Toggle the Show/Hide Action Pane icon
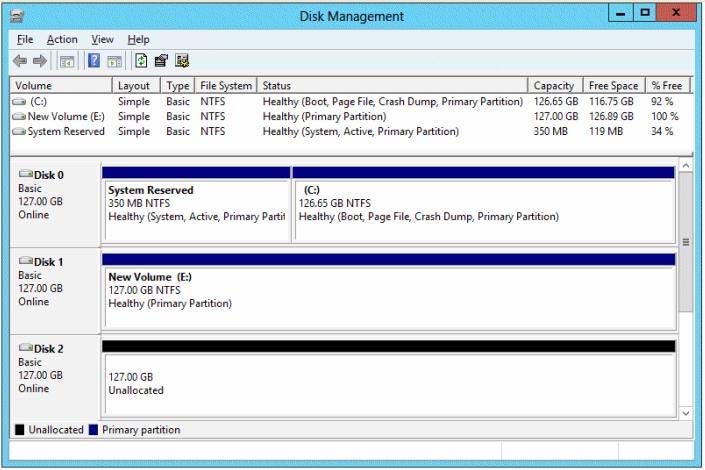The height and width of the screenshot is (470, 705). point(115,61)
